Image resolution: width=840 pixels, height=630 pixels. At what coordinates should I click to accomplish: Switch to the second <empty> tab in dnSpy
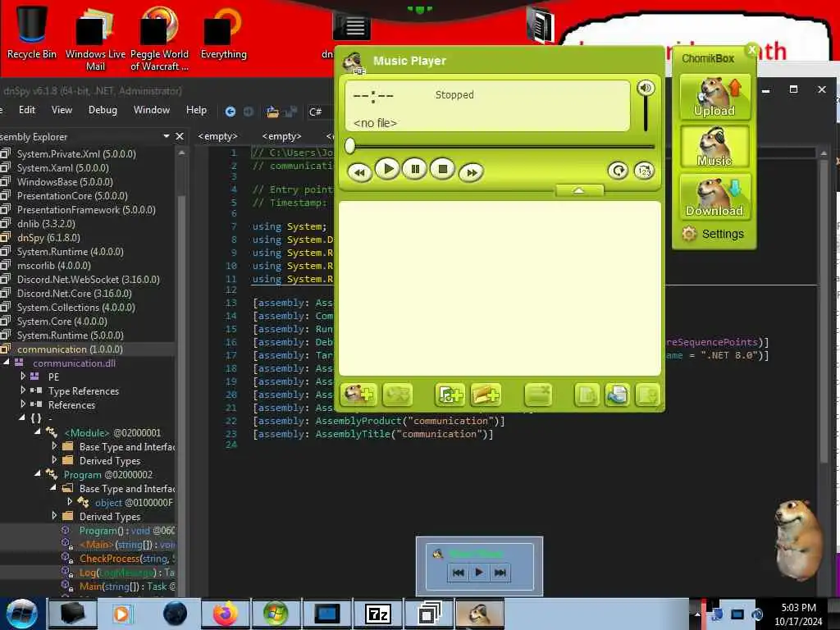pyautogui.click(x=282, y=137)
